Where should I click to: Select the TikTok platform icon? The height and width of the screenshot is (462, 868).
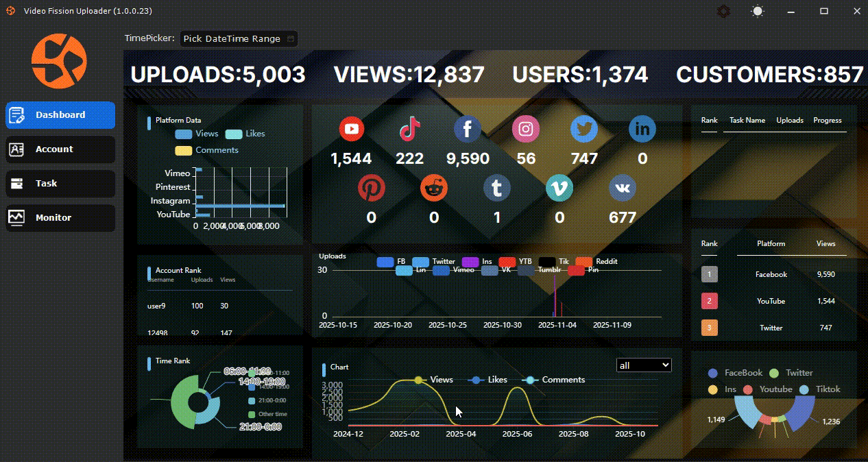409,130
